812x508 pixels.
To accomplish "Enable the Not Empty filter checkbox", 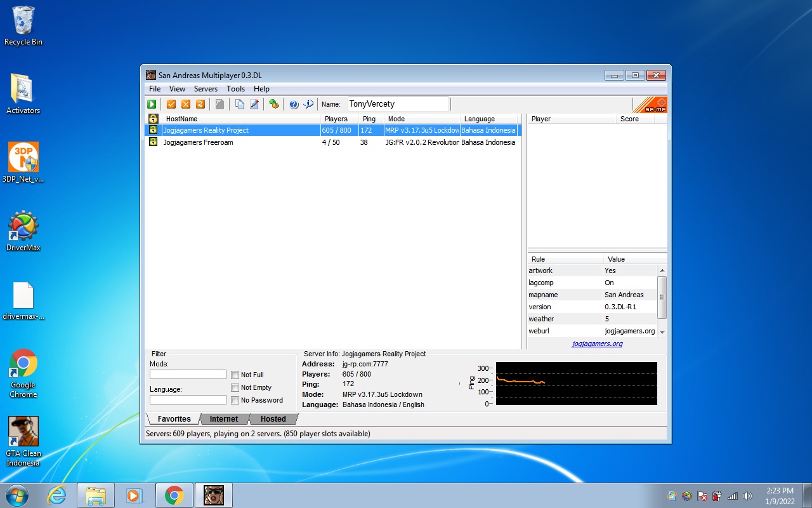I will click(235, 387).
